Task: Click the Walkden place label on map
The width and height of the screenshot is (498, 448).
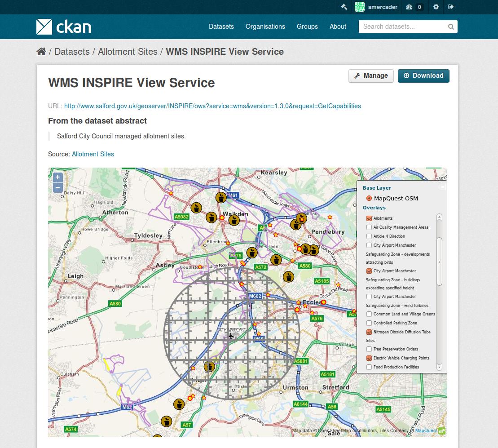Action: pyautogui.click(x=235, y=214)
